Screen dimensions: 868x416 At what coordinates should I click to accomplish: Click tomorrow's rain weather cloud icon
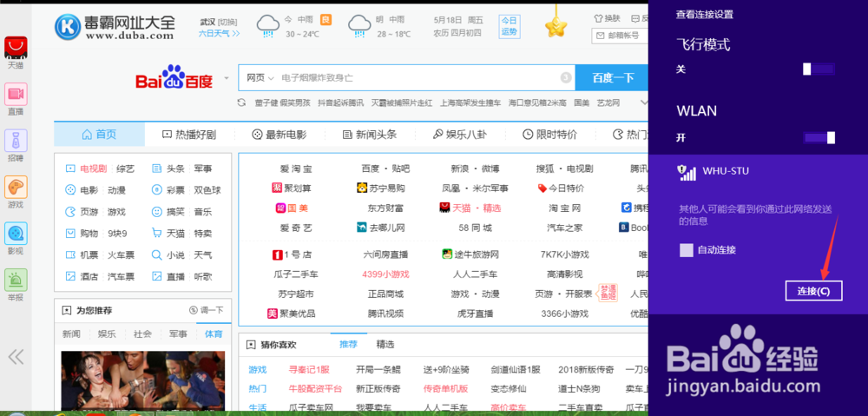359,26
